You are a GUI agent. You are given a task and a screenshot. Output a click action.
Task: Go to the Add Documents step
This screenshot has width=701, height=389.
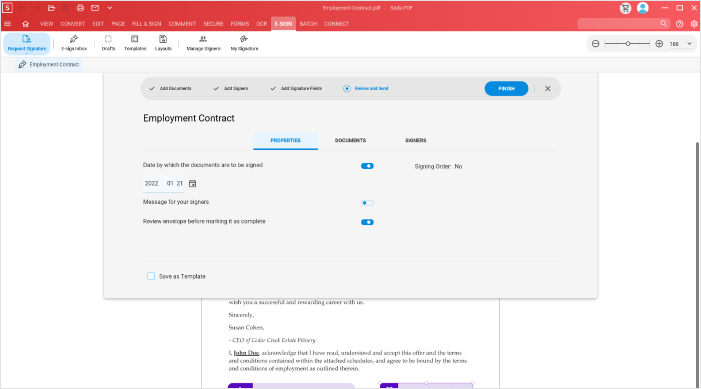click(x=170, y=89)
